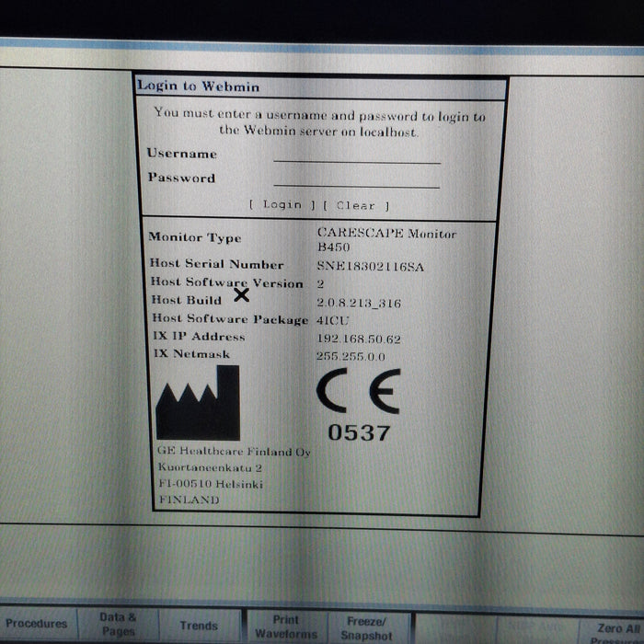Screen dimensions: 644x644
Task: Click the CE mark symbol
Action: click(x=358, y=391)
